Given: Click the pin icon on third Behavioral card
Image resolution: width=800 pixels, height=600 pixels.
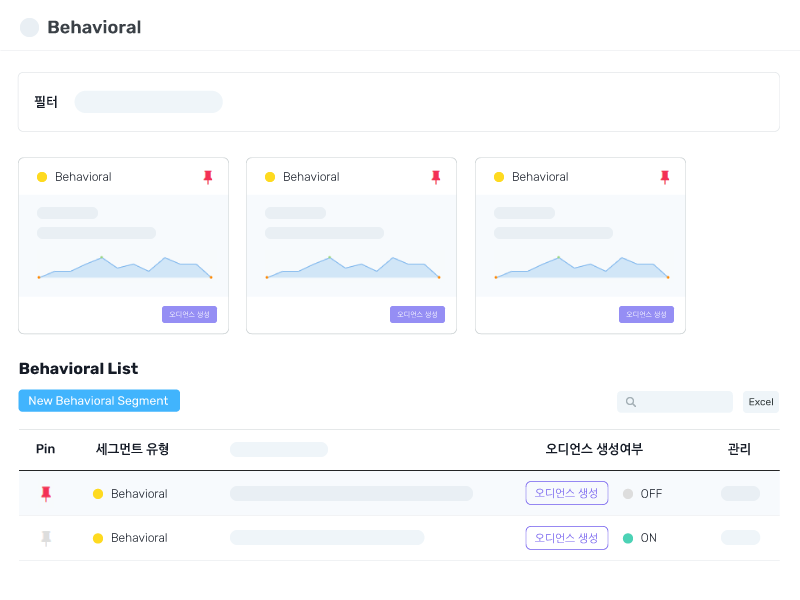Looking at the screenshot, I should click(665, 177).
